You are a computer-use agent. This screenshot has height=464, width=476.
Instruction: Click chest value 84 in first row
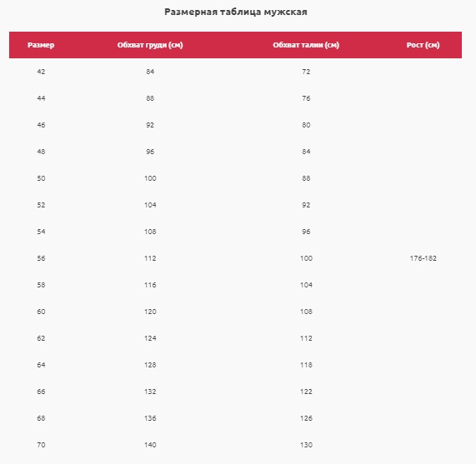coord(150,72)
